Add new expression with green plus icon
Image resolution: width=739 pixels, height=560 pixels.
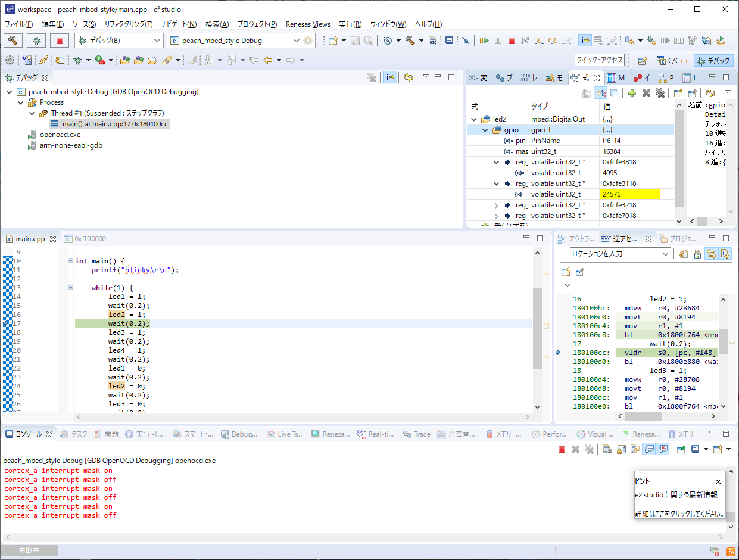pos(632,93)
